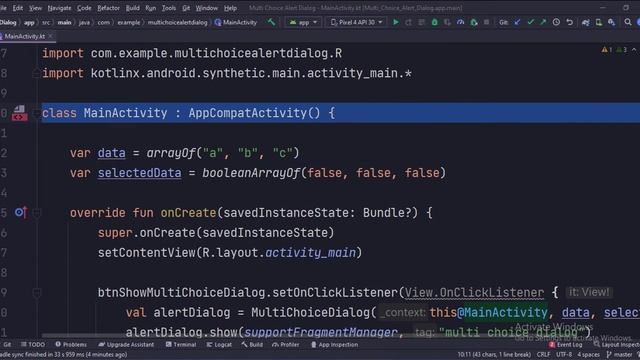This screenshot has width=640, height=360.
Task: Click the 'View.OnClickListener' underlined text
Action: (x=474, y=292)
